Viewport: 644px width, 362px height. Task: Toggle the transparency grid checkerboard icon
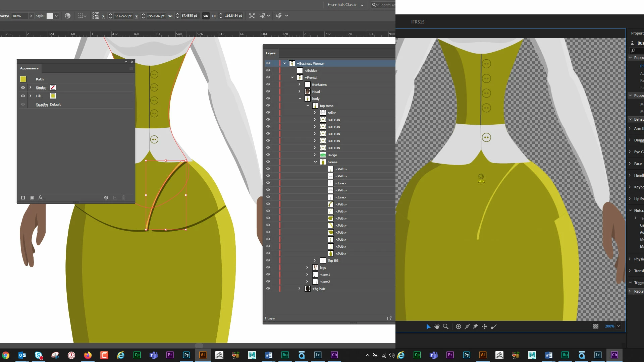(595, 326)
